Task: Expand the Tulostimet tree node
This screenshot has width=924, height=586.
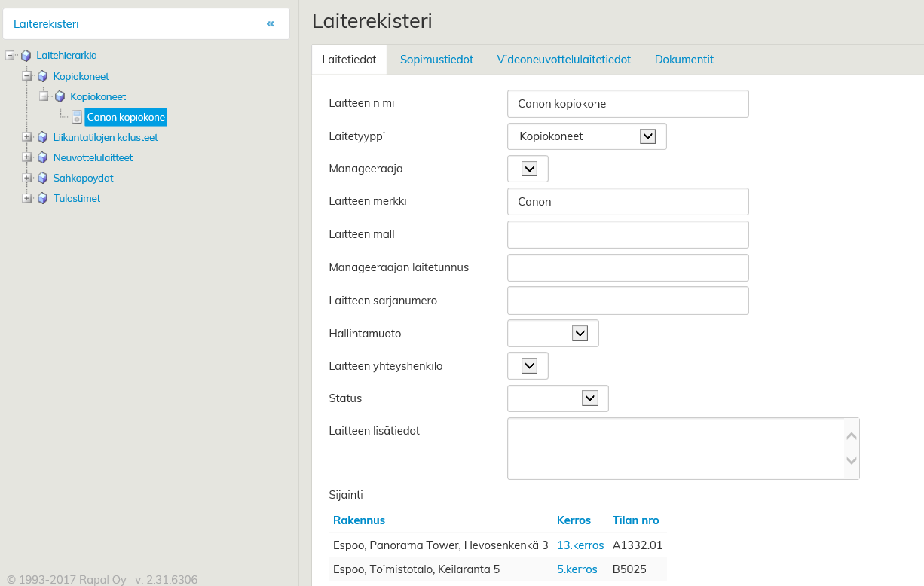Action: 27,199
